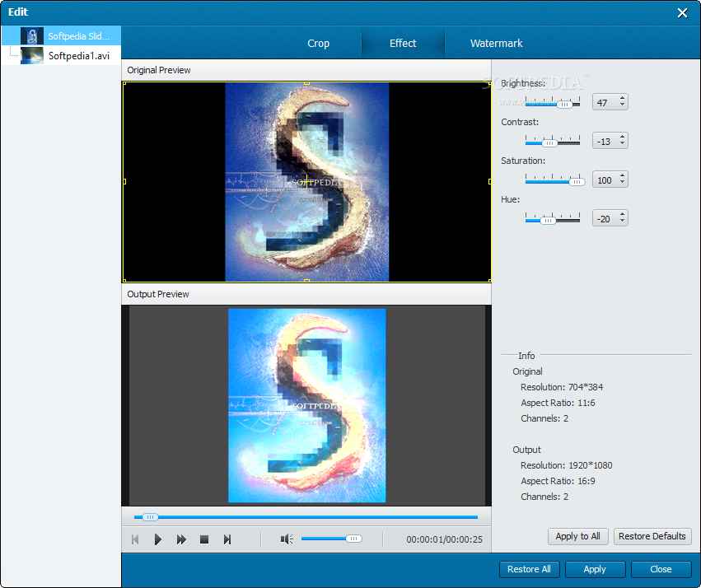Click the Apply button
The width and height of the screenshot is (701, 588).
click(595, 569)
